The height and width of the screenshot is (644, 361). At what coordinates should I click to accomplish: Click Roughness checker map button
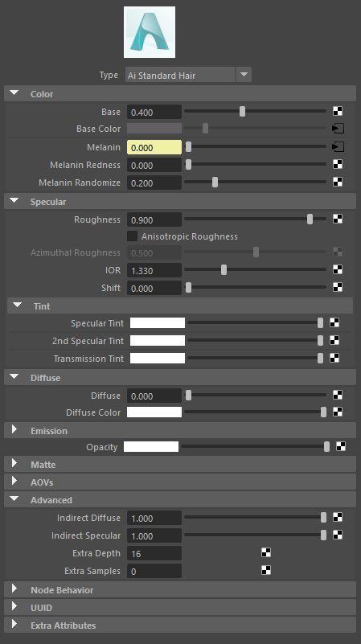click(338, 219)
